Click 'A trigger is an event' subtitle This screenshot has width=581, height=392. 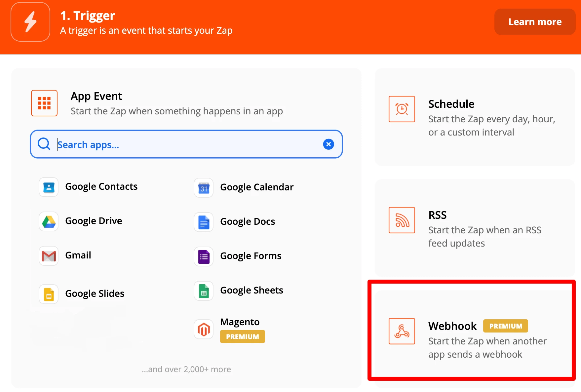coord(146,31)
